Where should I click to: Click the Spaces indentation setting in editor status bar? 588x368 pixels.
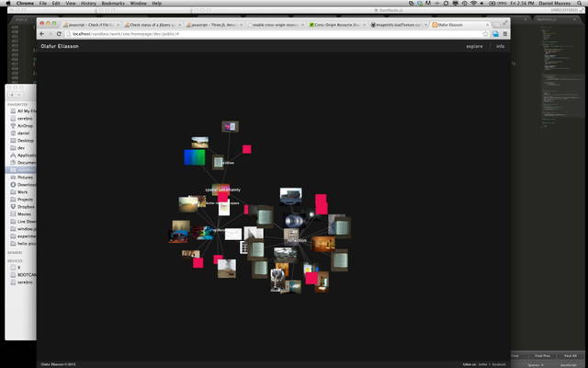[535, 365]
